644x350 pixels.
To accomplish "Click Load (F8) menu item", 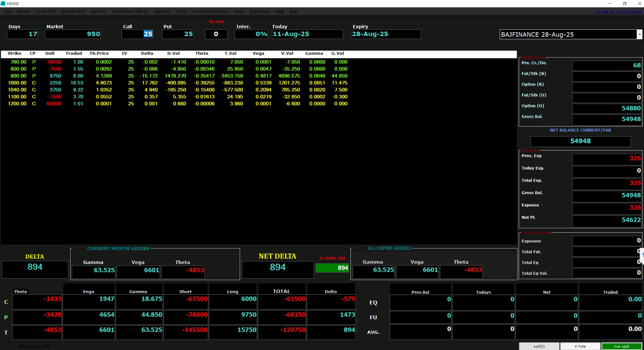I will click(46, 11).
